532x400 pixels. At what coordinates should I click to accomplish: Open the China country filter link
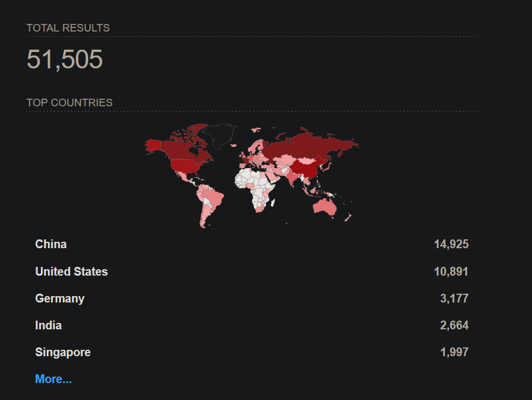pos(51,244)
